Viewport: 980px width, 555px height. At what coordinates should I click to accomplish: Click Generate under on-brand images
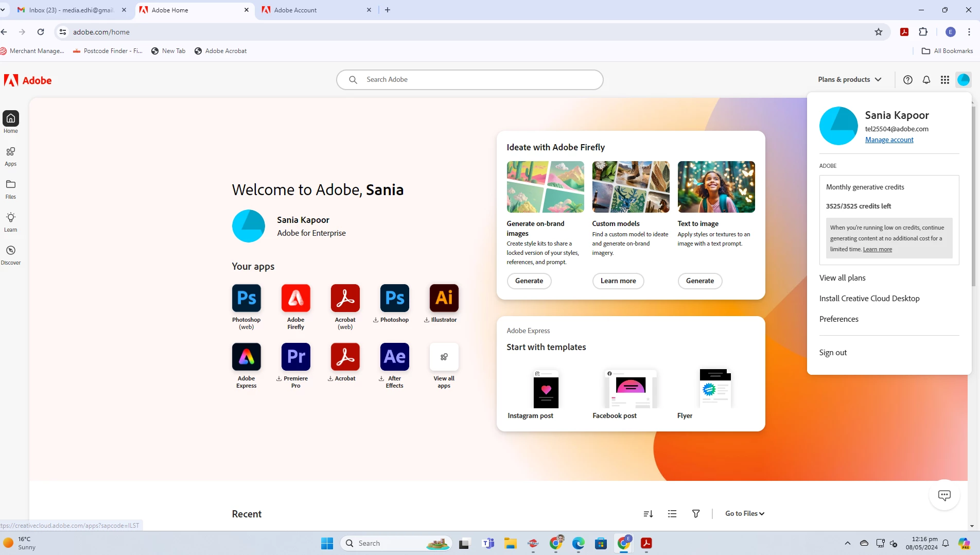pyautogui.click(x=529, y=281)
